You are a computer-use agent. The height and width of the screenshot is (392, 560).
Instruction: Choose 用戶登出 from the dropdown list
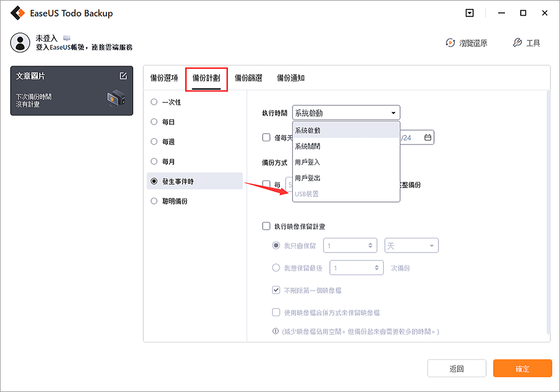coord(346,178)
